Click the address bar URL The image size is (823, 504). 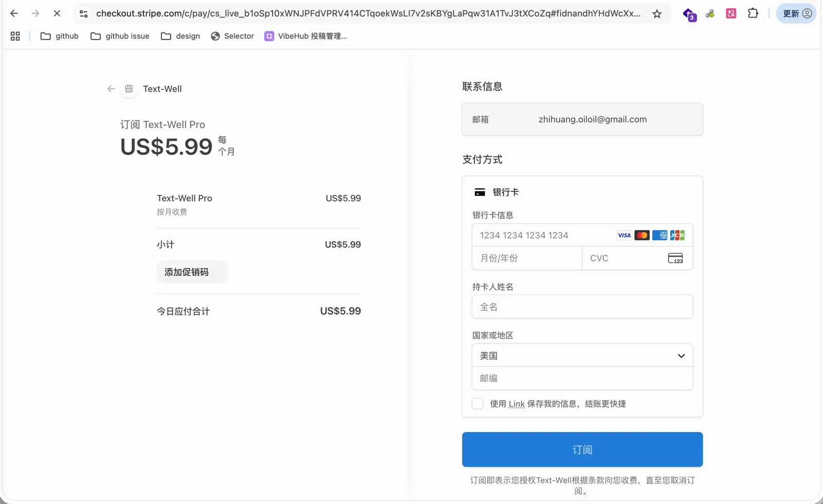(368, 13)
